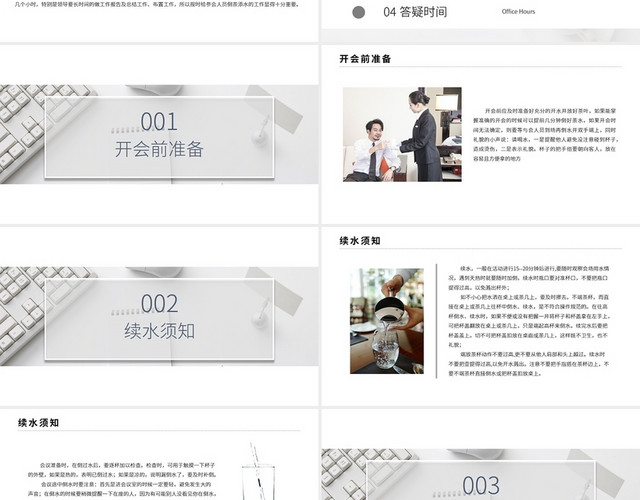Select the 续水须知 header on bottom-left slide
640x500 pixels.
(x=38, y=423)
